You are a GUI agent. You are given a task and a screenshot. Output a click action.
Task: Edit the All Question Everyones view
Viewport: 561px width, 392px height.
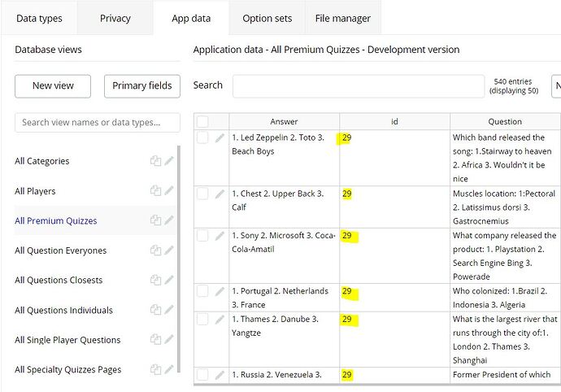click(x=169, y=250)
